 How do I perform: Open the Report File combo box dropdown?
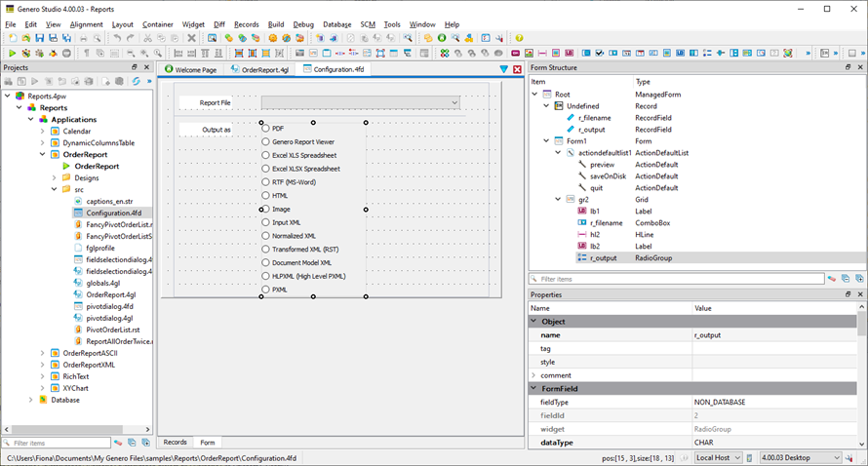pos(454,102)
